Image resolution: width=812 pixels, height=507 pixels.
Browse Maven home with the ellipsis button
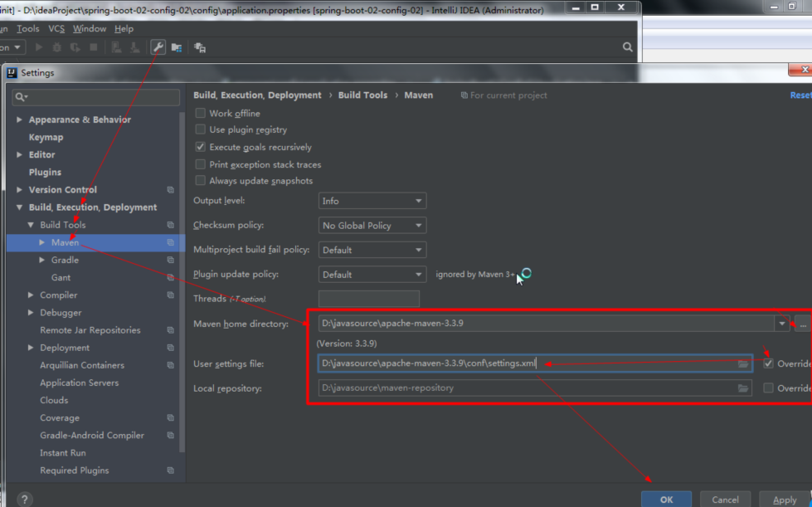click(x=802, y=324)
